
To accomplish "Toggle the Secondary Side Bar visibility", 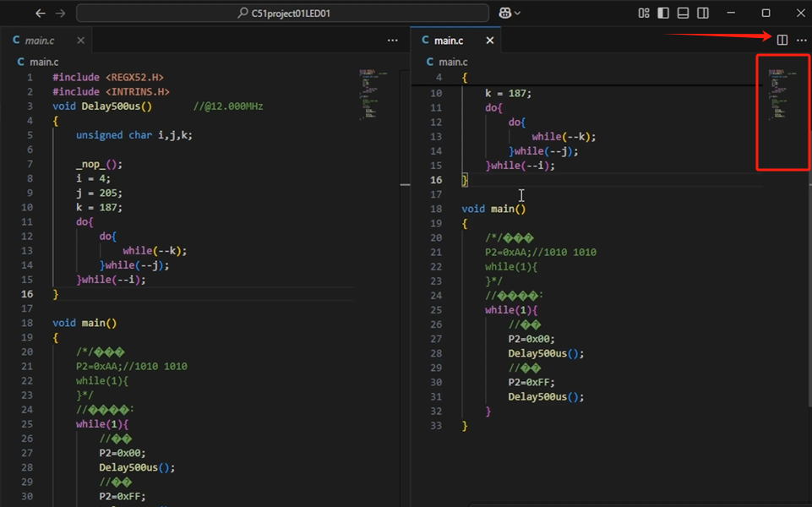I will tap(702, 14).
